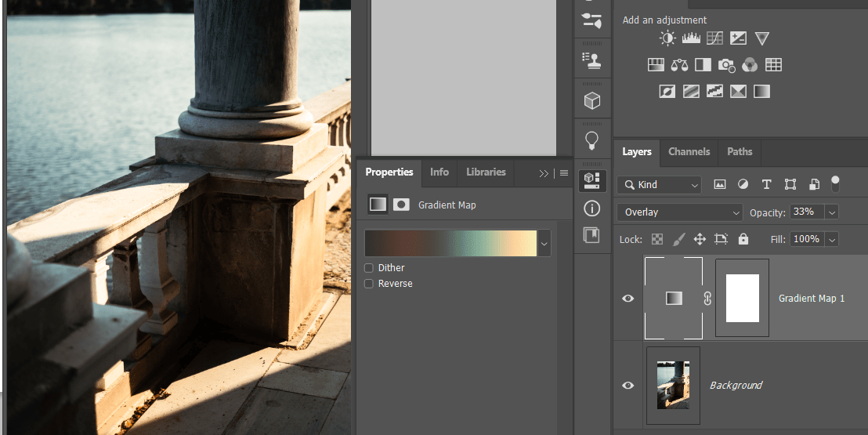Hide the Gradient Map 1 layer
868x435 pixels.
pos(627,299)
